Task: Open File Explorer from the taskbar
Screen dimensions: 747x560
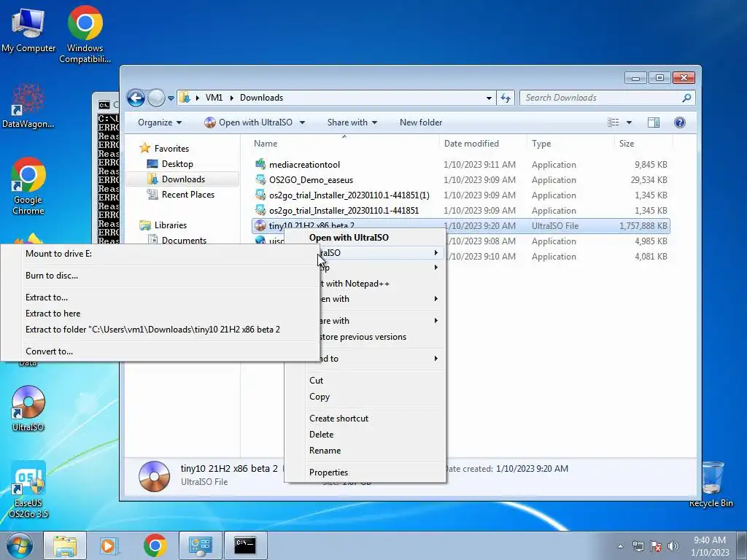Action: point(65,545)
